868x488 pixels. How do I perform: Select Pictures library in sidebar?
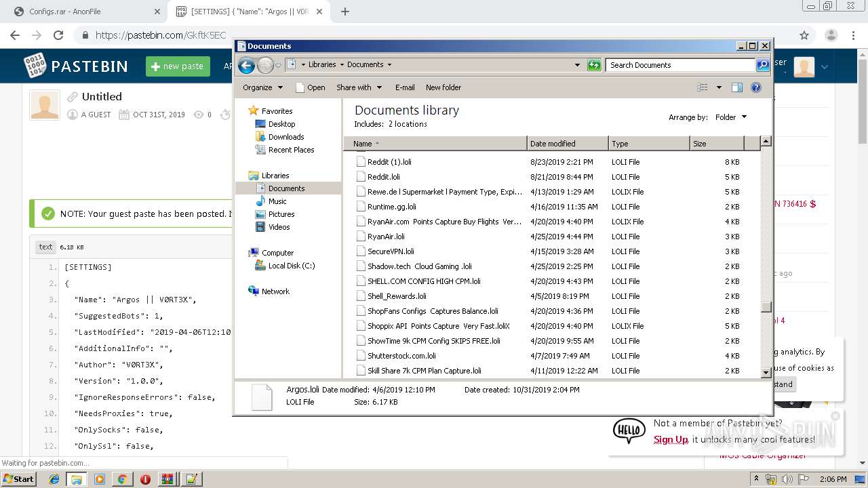281,214
